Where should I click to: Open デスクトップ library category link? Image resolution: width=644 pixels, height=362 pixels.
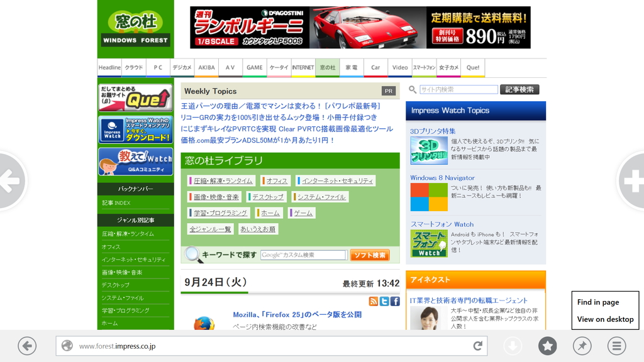click(x=268, y=197)
